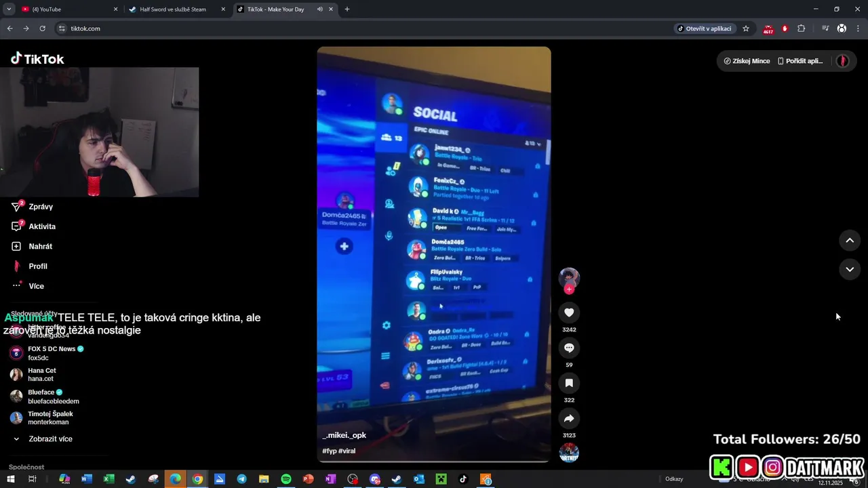This screenshot has width=868, height=488.
Task: Open Chrome extensions puzzle icon
Action: pyautogui.click(x=802, y=28)
